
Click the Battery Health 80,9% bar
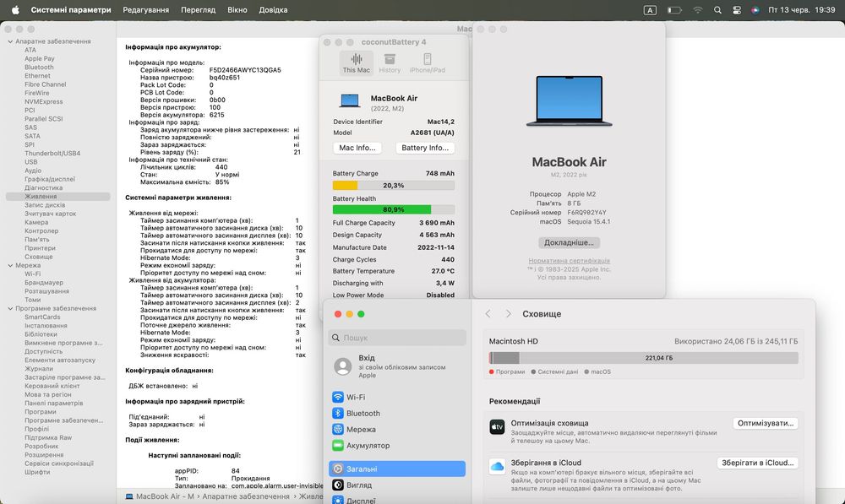394,209
